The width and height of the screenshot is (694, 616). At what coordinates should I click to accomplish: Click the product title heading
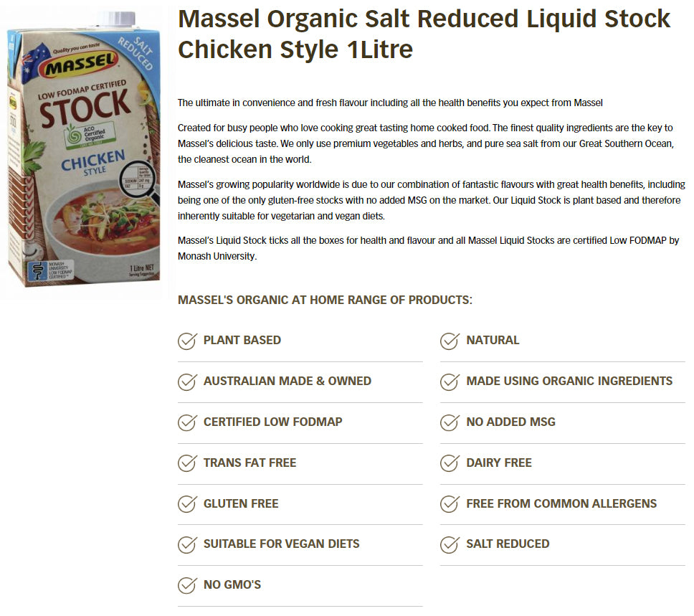(x=424, y=34)
